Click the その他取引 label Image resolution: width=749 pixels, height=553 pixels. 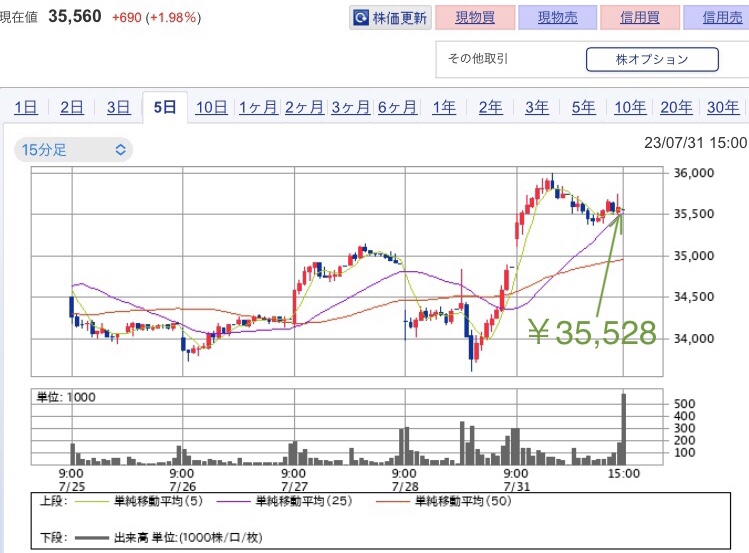[x=478, y=59]
